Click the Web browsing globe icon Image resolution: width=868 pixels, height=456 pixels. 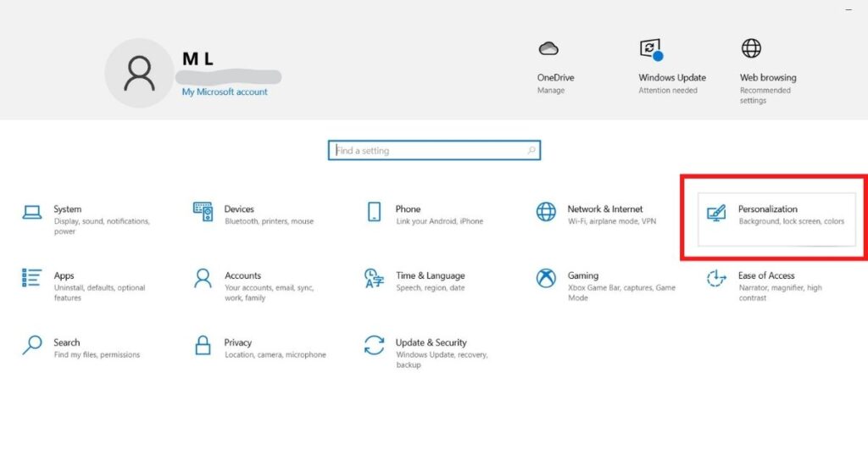(751, 48)
